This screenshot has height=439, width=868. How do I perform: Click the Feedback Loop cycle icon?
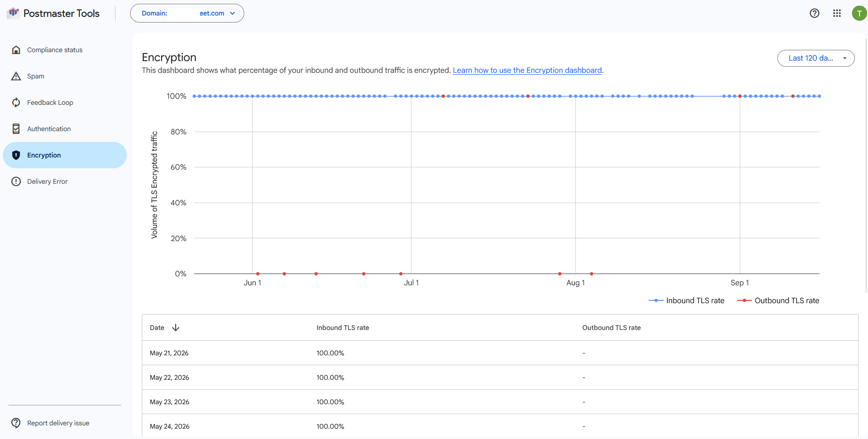[16, 102]
